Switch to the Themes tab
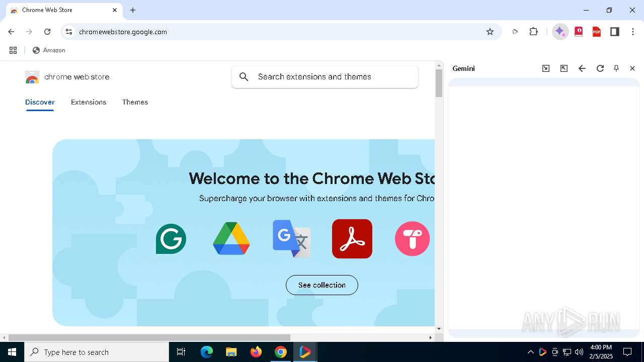Viewport: 644px width, 362px height. [135, 102]
